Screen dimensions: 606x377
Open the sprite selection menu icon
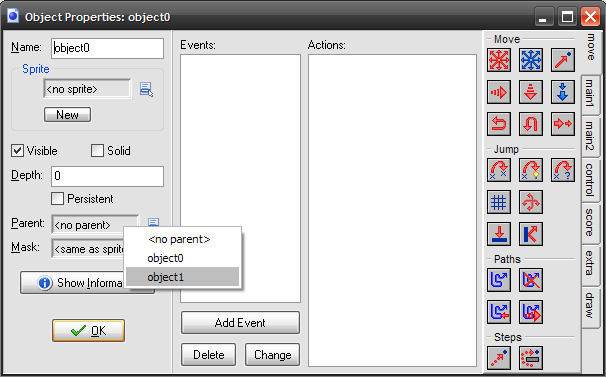146,89
